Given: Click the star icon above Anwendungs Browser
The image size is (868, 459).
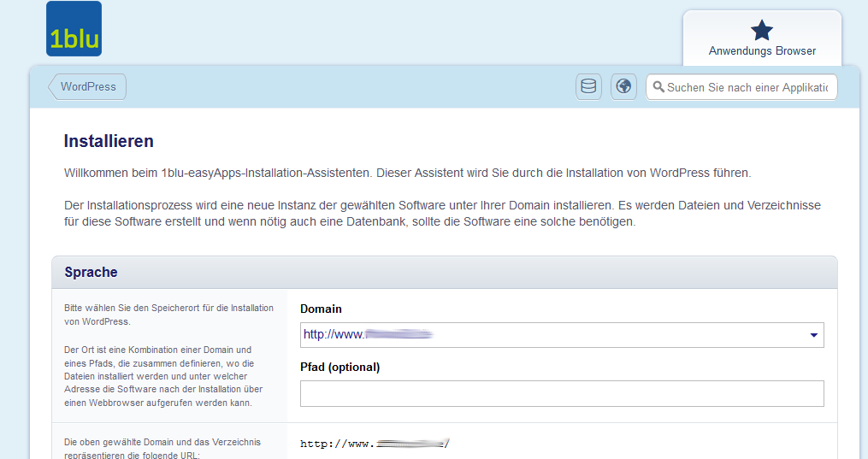Looking at the screenshot, I should (x=762, y=30).
